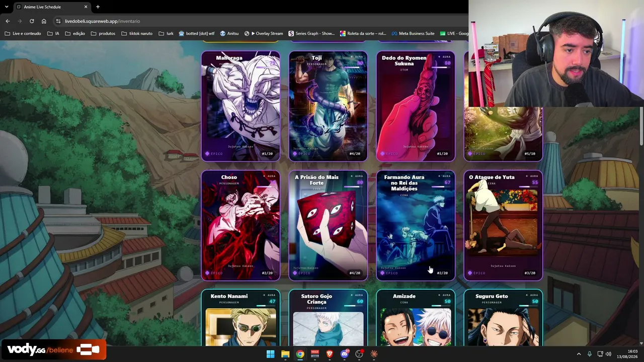Open the browser home page
This screenshot has height=362, width=644.
tap(44, 21)
